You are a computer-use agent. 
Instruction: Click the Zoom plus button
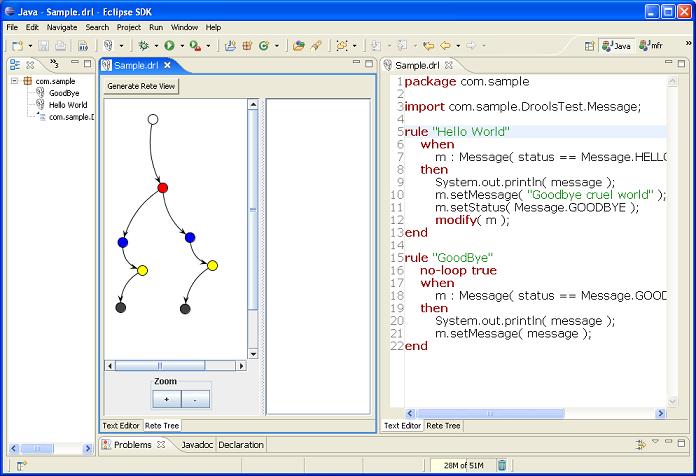tap(166, 399)
